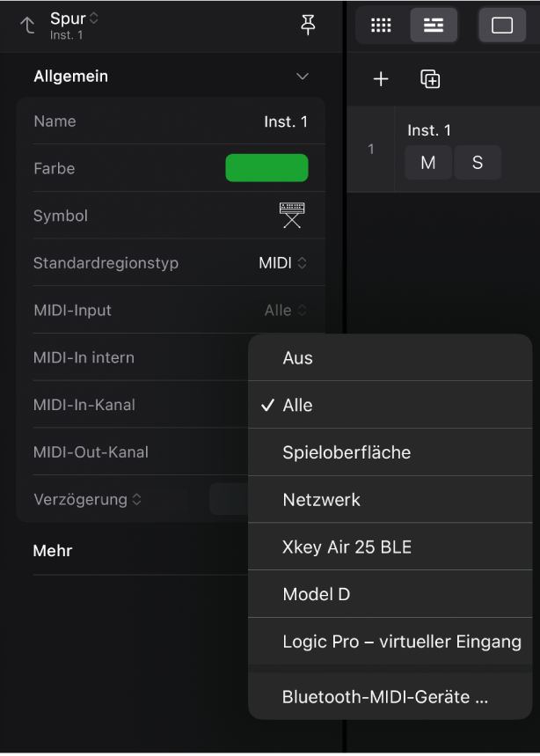Click the green Farbe color swatch
The image size is (540, 756).
tap(266, 168)
